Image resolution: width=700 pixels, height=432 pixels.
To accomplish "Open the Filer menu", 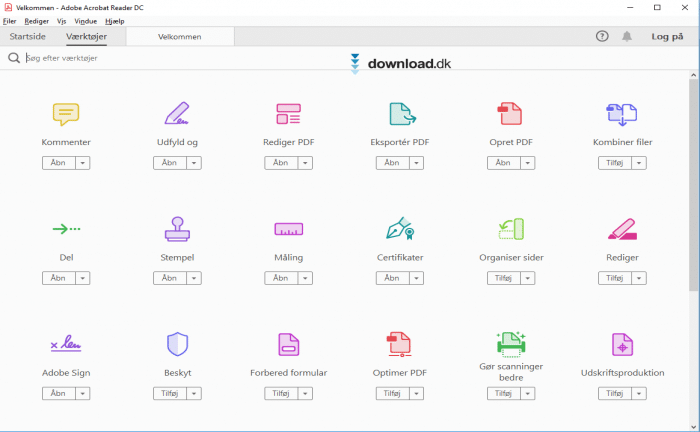I will tap(9, 21).
